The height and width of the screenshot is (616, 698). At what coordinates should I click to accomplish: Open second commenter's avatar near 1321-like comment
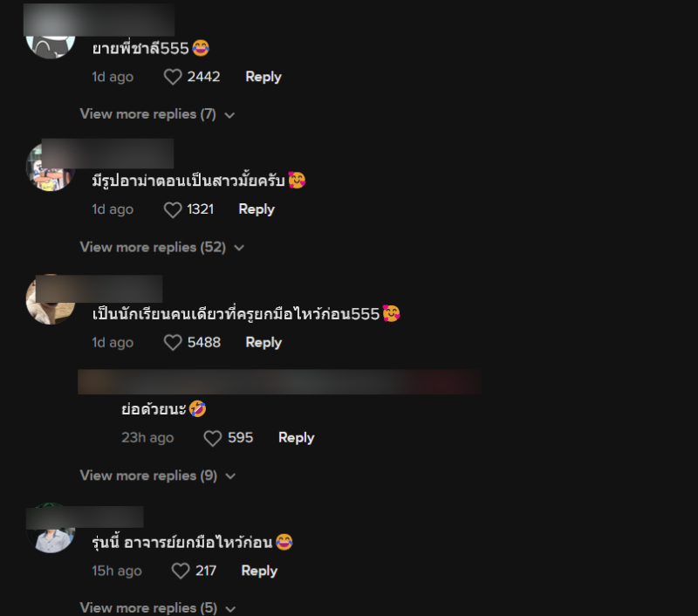click(x=51, y=167)
